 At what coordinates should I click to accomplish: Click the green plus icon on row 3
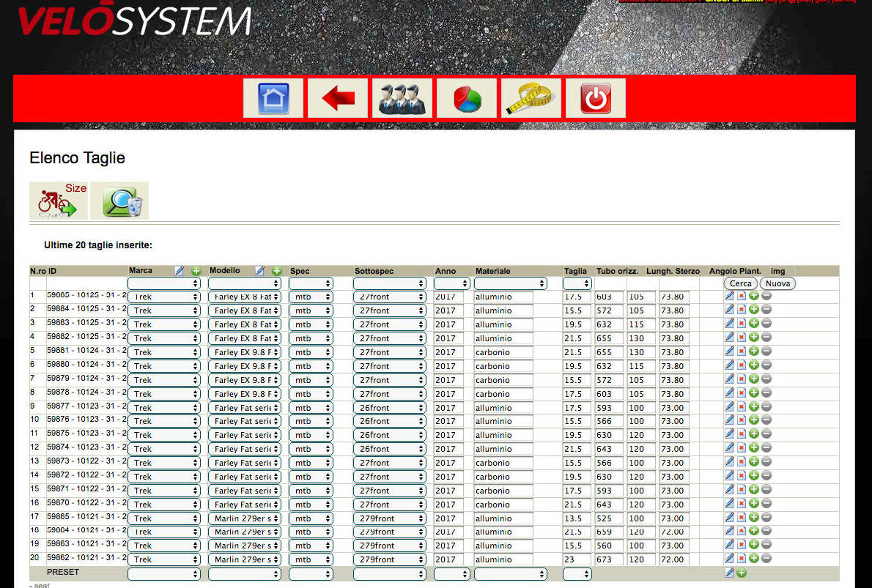[753, 324]
